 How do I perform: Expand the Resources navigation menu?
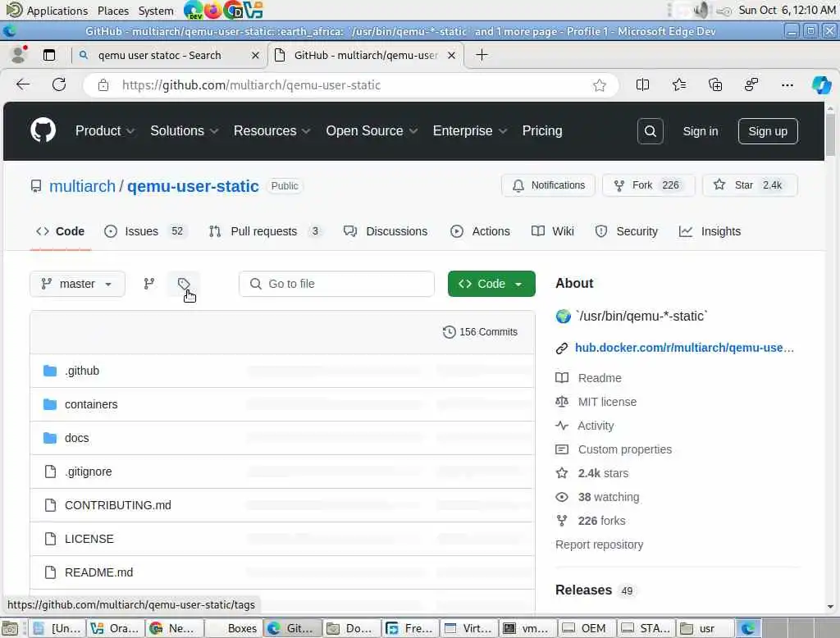coord(272,130)
